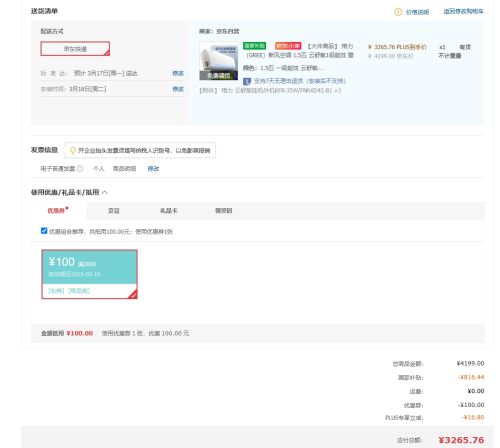Click the orange-red promotion badge beside 国家补贴
This screenshot has height=448, width=500.
tap(288, 46)
